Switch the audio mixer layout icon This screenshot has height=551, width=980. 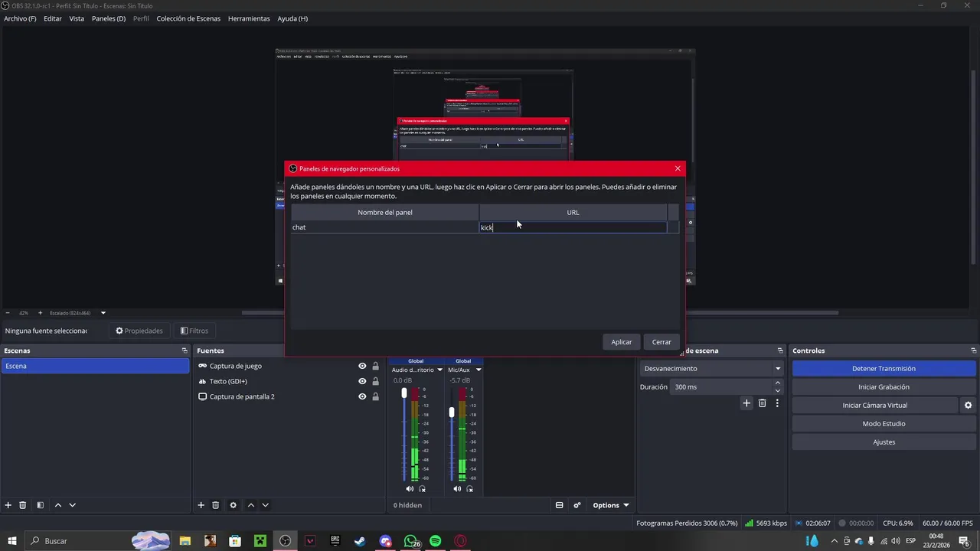point(560,505)
